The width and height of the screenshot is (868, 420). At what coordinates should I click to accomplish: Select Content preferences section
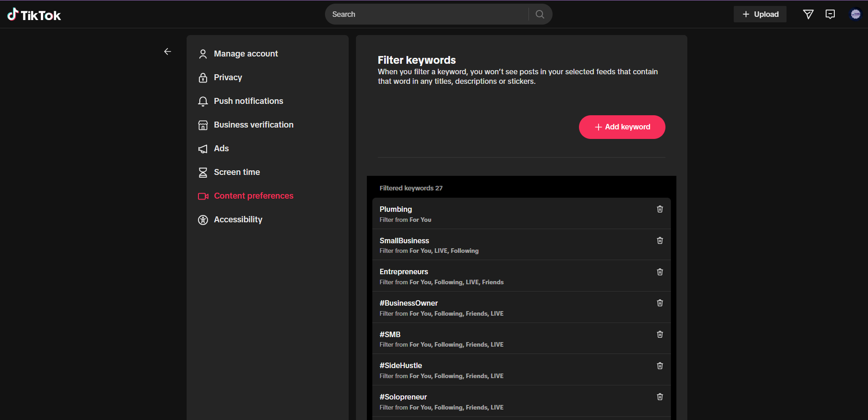254,196
